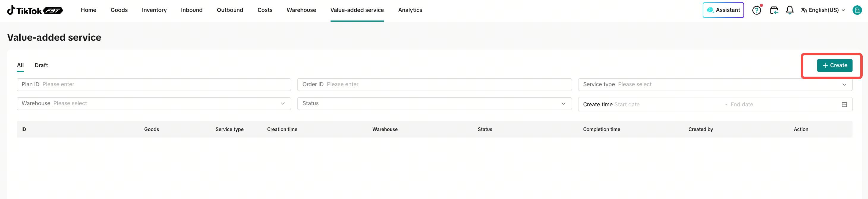Expand the English(US) language selector

(x=823, y=10)
